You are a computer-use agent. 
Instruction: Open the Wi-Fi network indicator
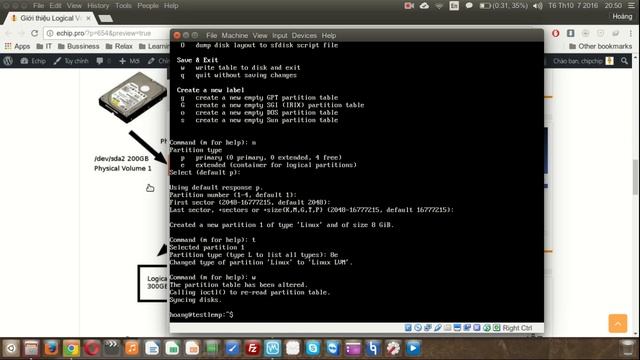point(439,6)
